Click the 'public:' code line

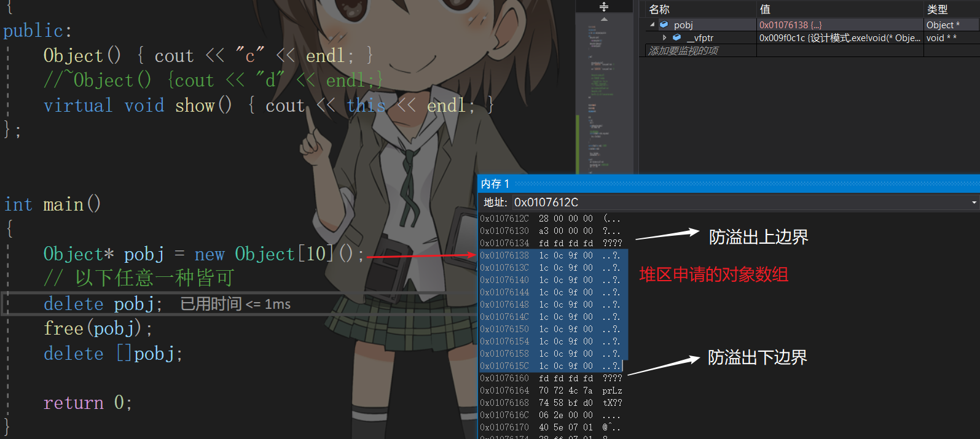tap(37, 31)
